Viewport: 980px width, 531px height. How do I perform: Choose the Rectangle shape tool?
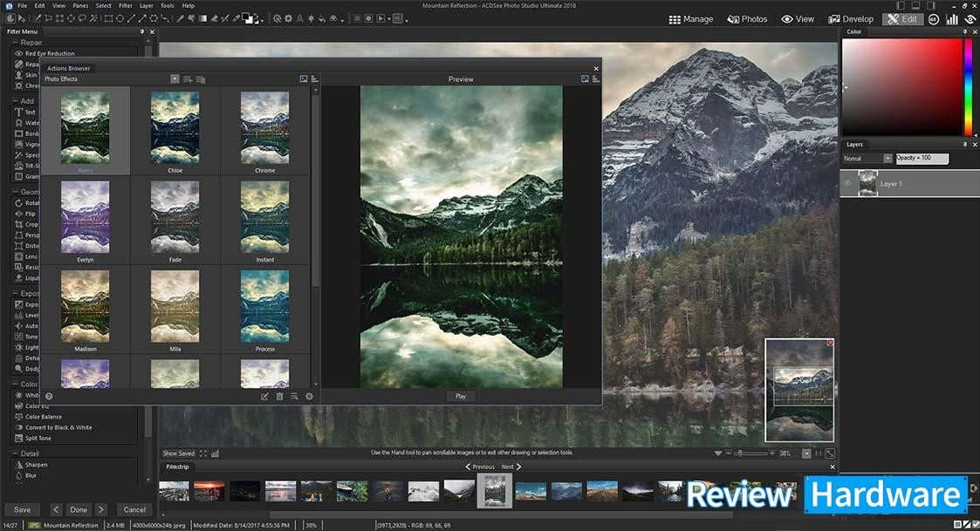point(108,18)
